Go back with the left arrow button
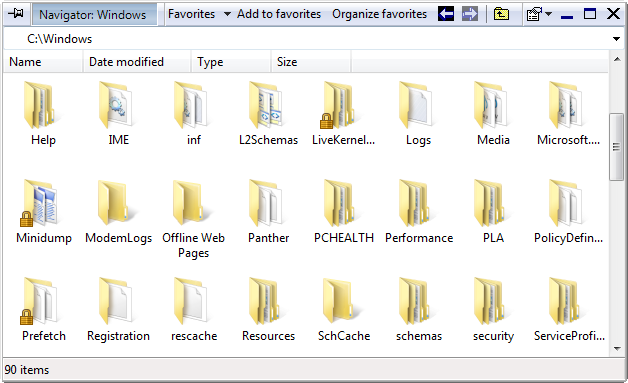628x383 pixels. [446, 14]
